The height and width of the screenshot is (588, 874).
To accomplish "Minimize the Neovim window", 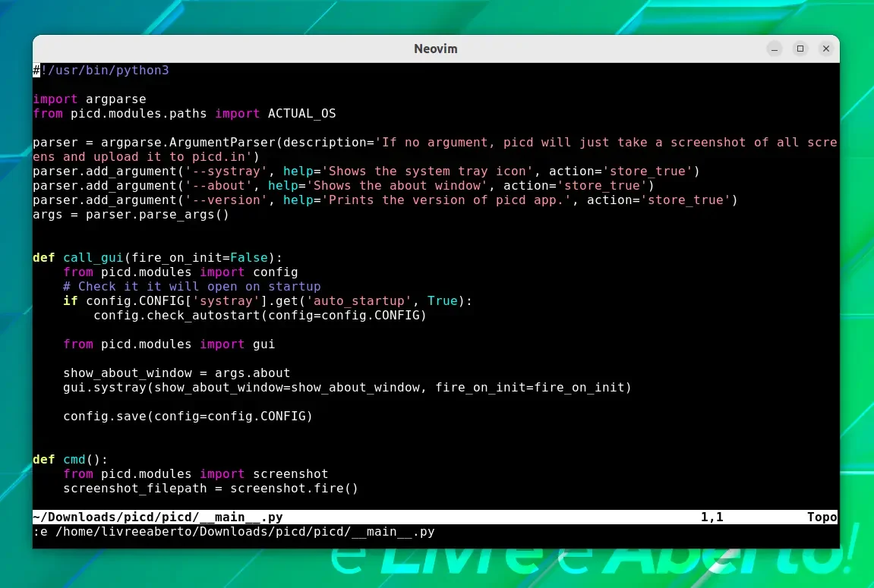I will (775, 49).
